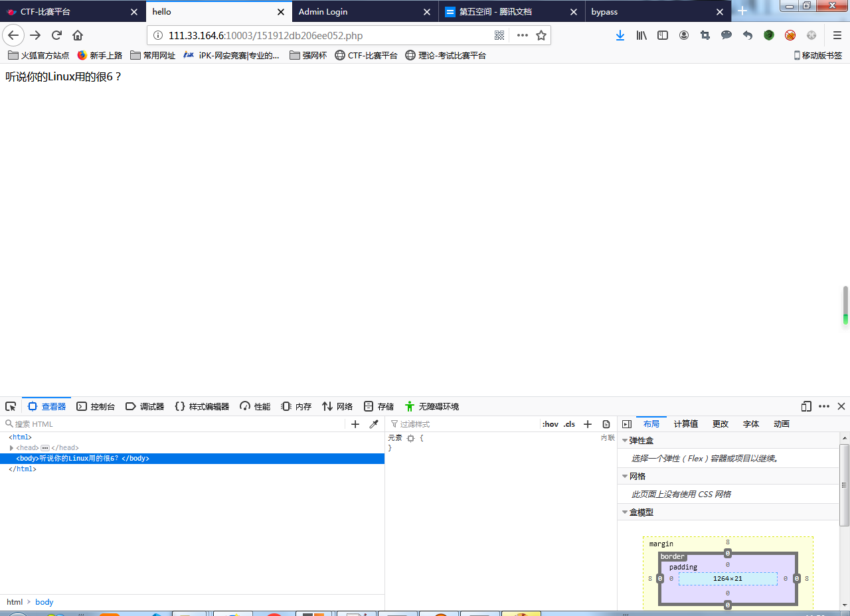The width and height of the screenshot is (850, 616).
Task: Toggle the sidebar pane collapse button
Action: [626, 424]
